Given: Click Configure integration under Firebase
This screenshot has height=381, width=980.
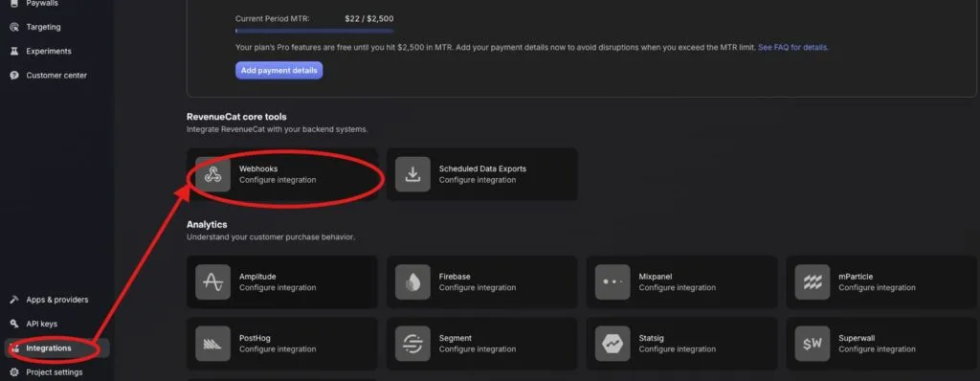Looking at the screenshot, I should pyautogui.click(x=478, y=288).
